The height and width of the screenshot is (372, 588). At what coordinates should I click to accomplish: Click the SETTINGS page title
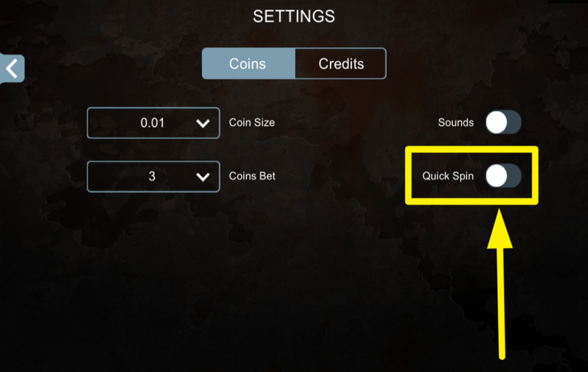(x=294, y=16)
